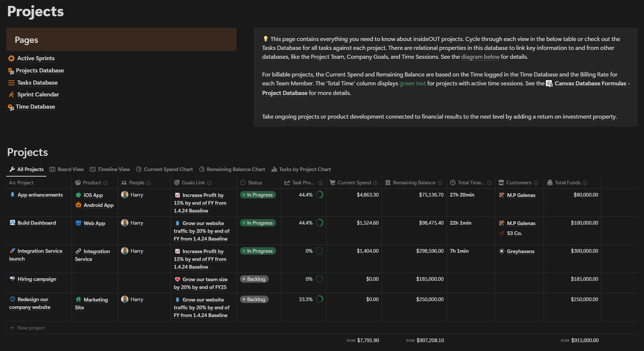The width and height of the screenshot is (644, 351).
Task: Open the Total Funds column header menu
Action: click(572, 183)
